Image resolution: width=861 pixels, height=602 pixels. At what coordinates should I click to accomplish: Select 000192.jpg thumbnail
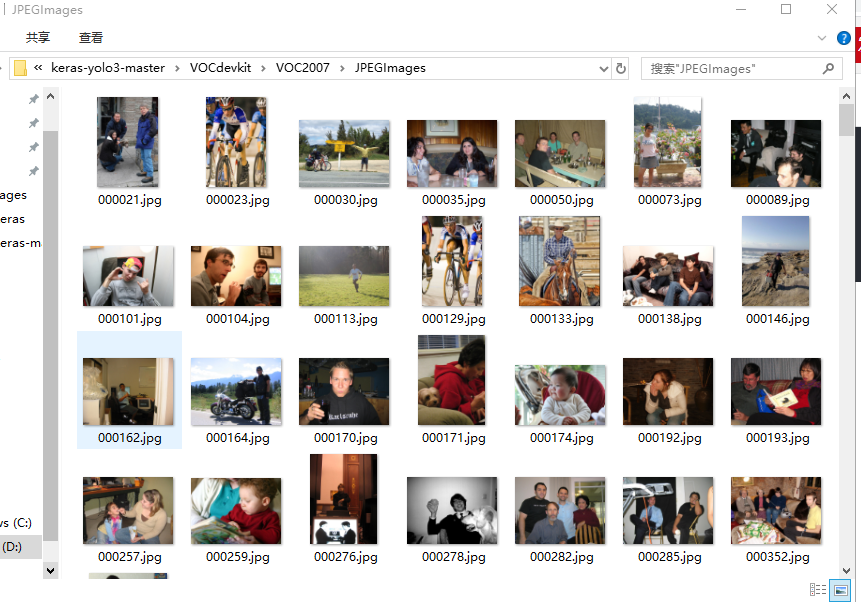[x=668, y=392]
